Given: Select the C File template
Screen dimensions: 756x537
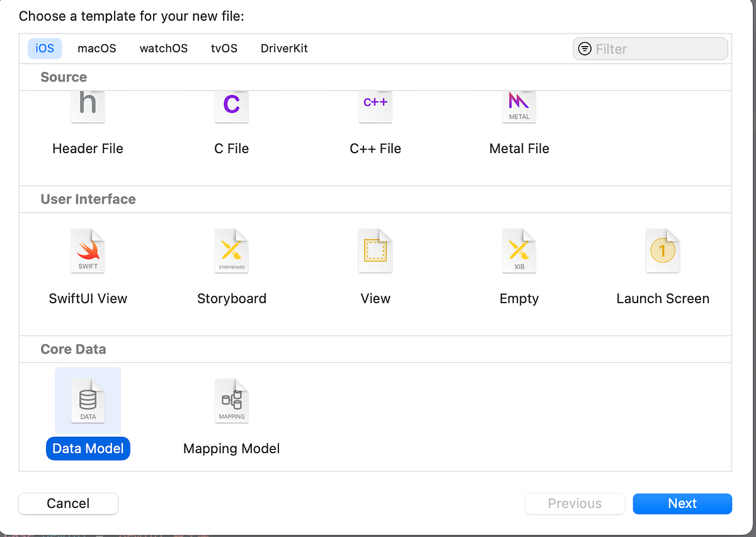Looking at the screenshot, I should click(x=231, y=117).
